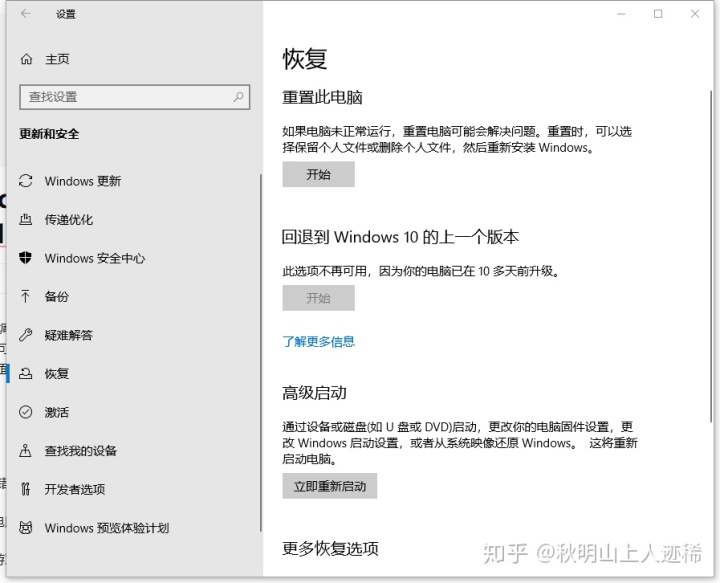Click the 高级启动 heading

(315, 393)
